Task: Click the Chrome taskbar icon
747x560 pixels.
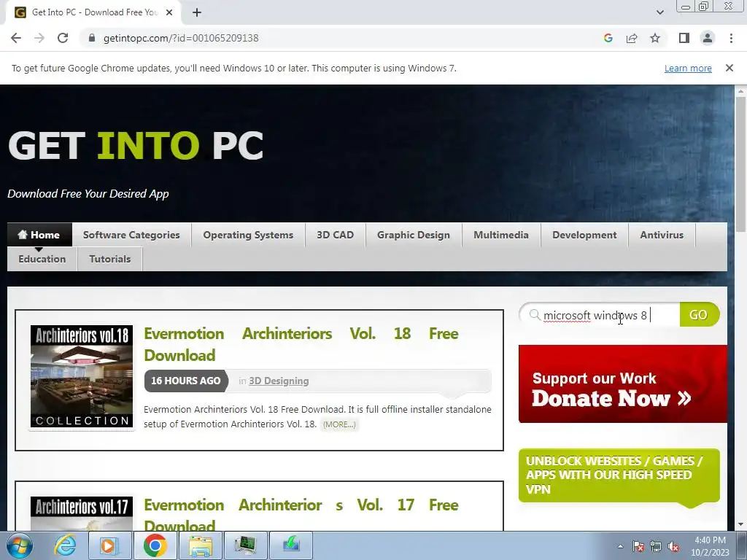Action: point(155,545)
